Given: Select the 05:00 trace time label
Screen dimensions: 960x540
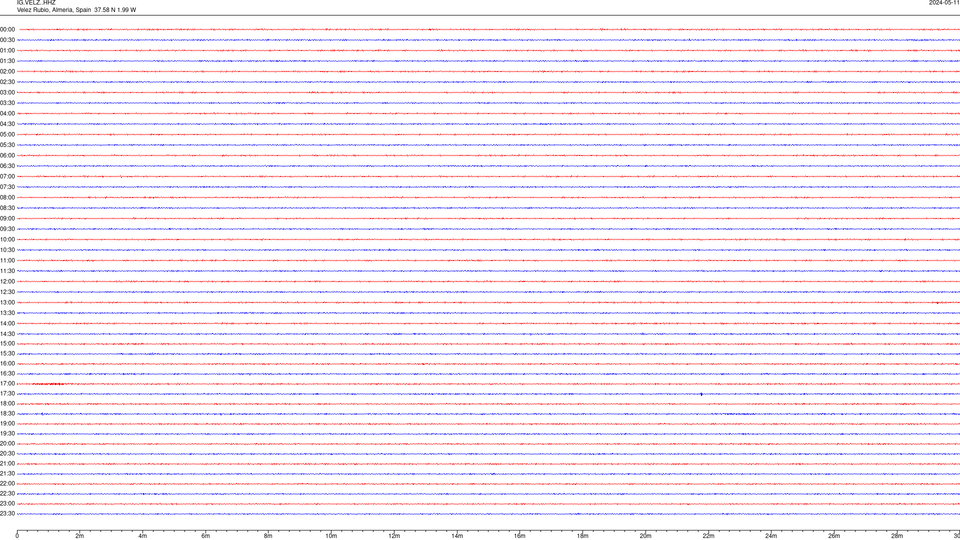Looking at the screenshot, I should pyautogui.click(x=7, y=135).
